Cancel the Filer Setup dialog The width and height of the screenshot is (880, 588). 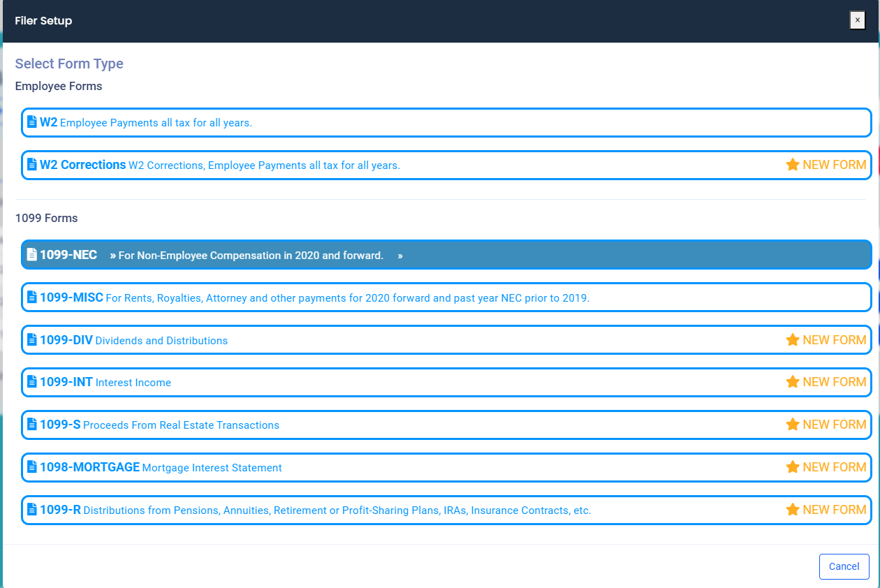coord(844,566)
